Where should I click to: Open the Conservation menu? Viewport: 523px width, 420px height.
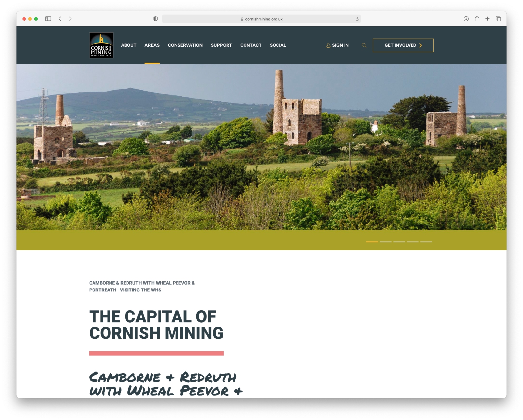185,45
